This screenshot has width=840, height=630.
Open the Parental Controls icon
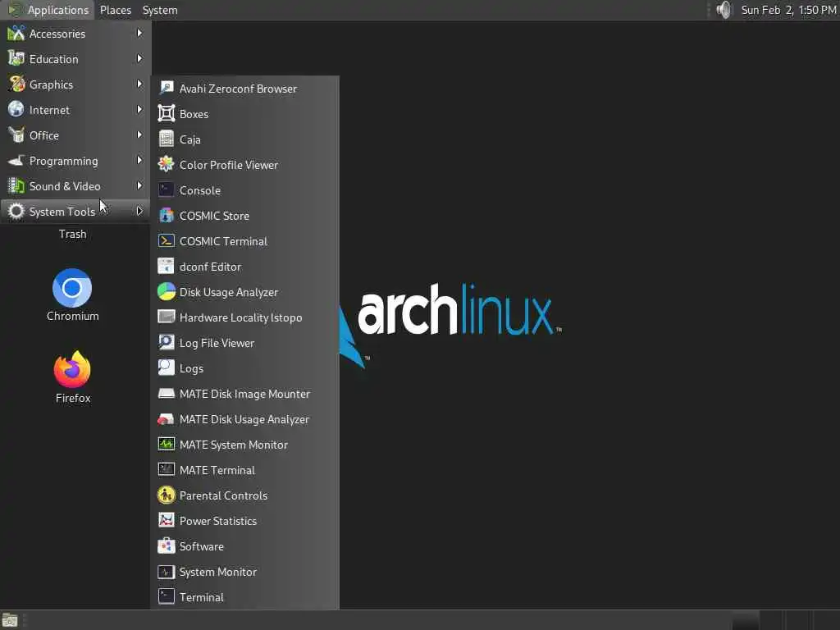[x=166, y=495]
